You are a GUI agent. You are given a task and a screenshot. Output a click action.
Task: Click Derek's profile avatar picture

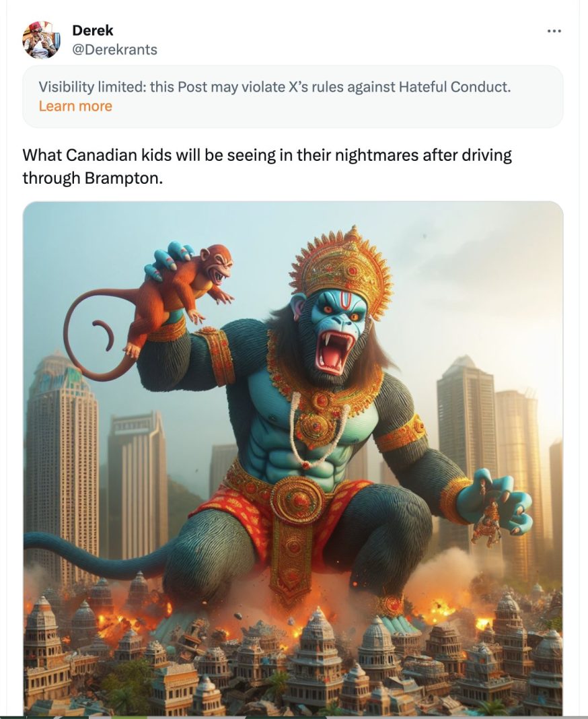[x=41, y=40]
